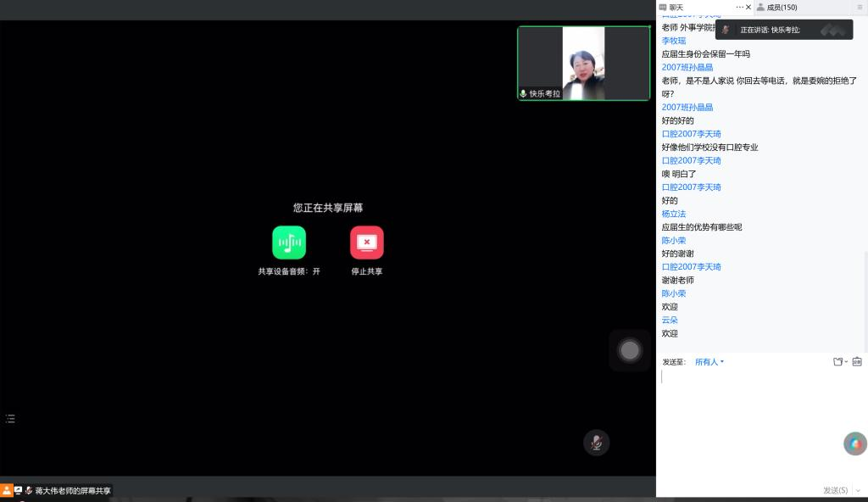Open the panel hamburger menu icon
Screen dimensions: 868x502
(860, 8)
